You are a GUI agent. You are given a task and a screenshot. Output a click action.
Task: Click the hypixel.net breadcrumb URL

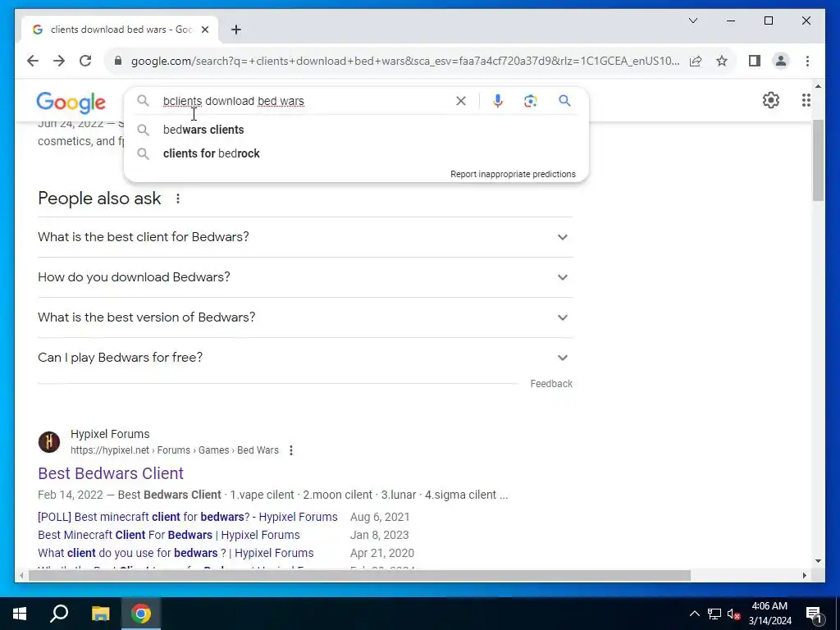click(x=174, y=450)
